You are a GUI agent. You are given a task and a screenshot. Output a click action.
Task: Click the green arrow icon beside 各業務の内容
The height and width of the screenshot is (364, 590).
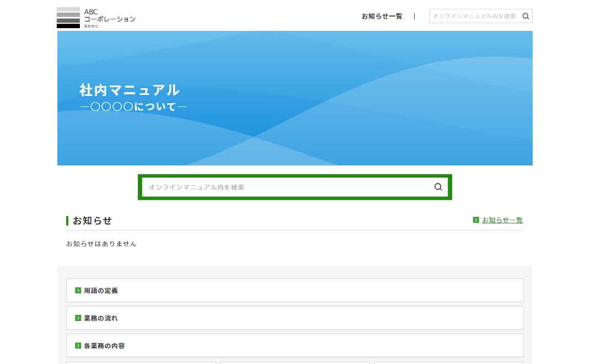(78, 346)
